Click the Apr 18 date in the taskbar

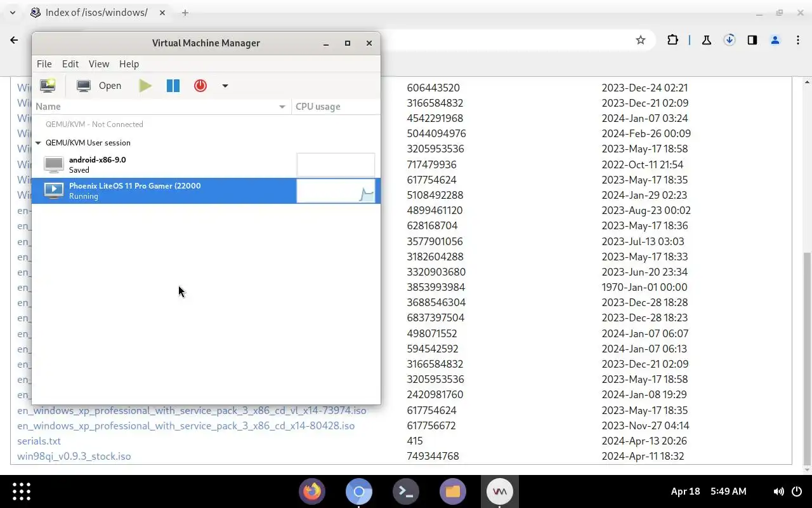685,491
